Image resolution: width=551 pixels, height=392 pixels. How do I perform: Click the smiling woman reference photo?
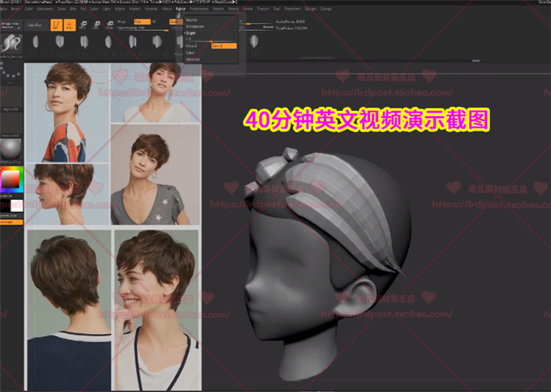155,309
